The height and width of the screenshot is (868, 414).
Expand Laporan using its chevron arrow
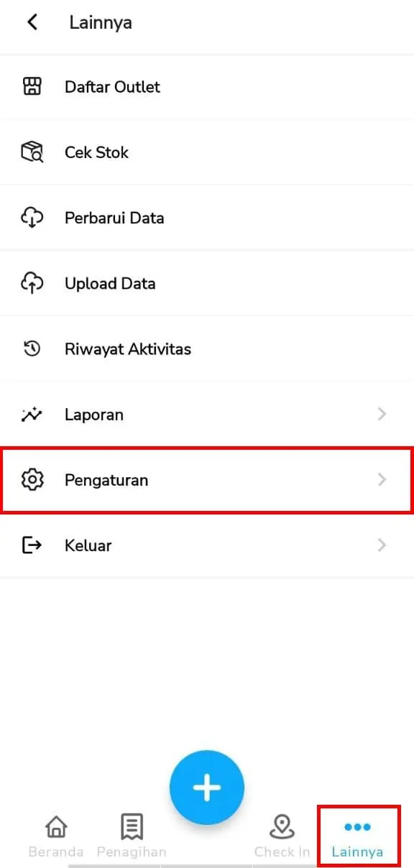(382, 414)
